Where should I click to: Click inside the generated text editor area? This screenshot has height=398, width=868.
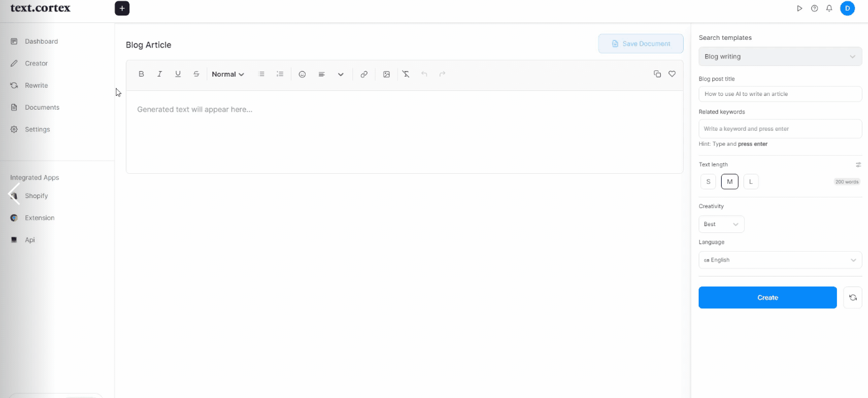pyautogui.click(x=405, y=132)
